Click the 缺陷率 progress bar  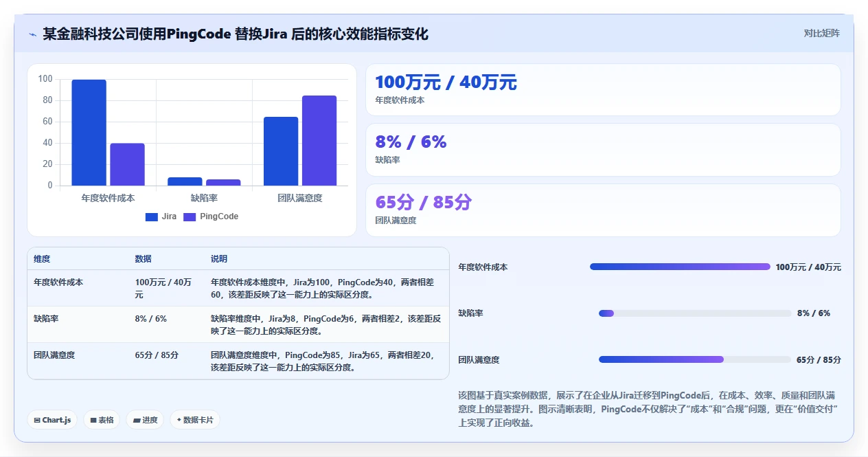(695, 313)
